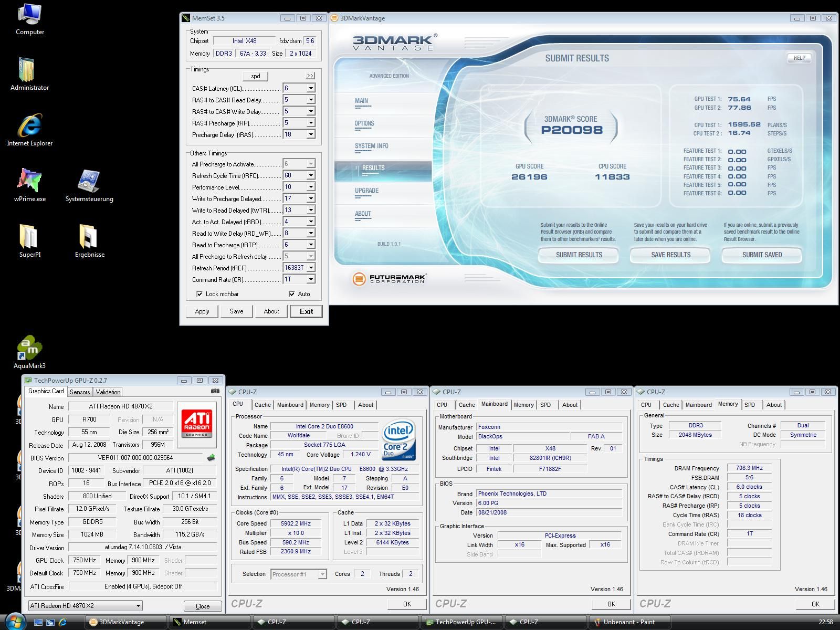The width and height of the screenshot is (840, 630).
Task: Click the Intel Core 2 Duo logo
Action: tap(399, 440)
